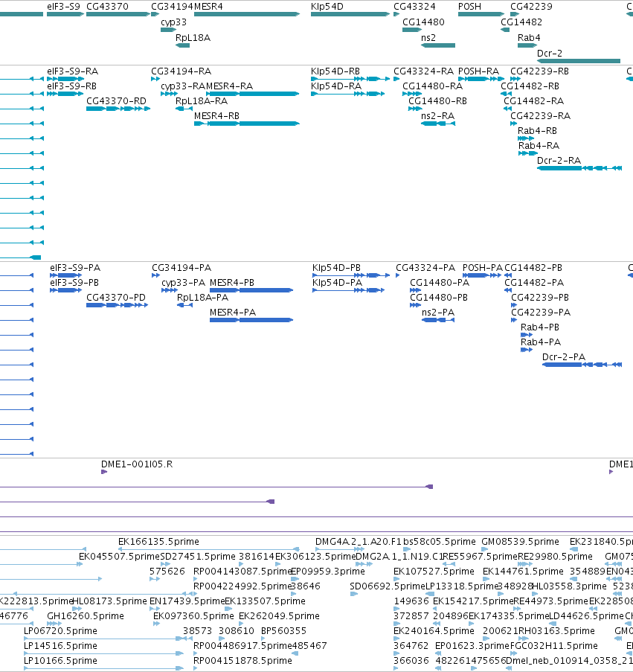Select EST label BP560355
Viewport: 633px width, 672px height.
283,631
